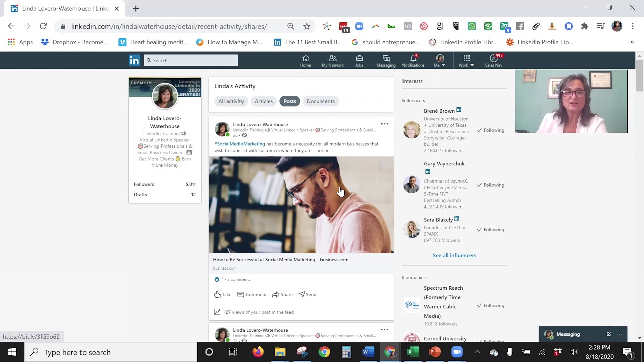Open article title How to Be Successful link
Viewport: 644px width, 362px height.
[281, 260]
